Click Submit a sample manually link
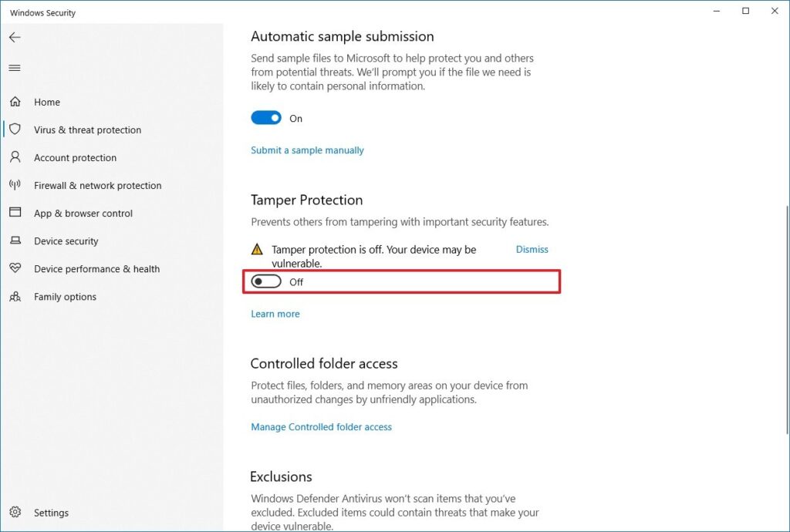 tap(307, 150)
